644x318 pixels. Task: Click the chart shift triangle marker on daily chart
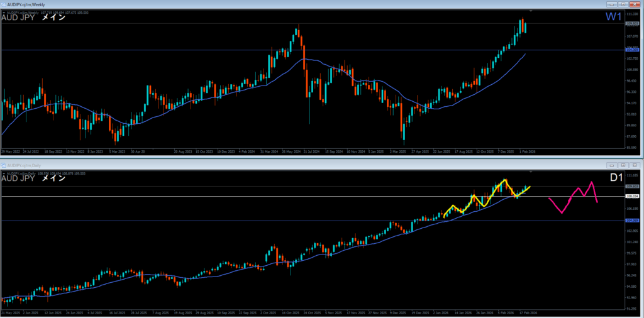click(x=531, y=171)
